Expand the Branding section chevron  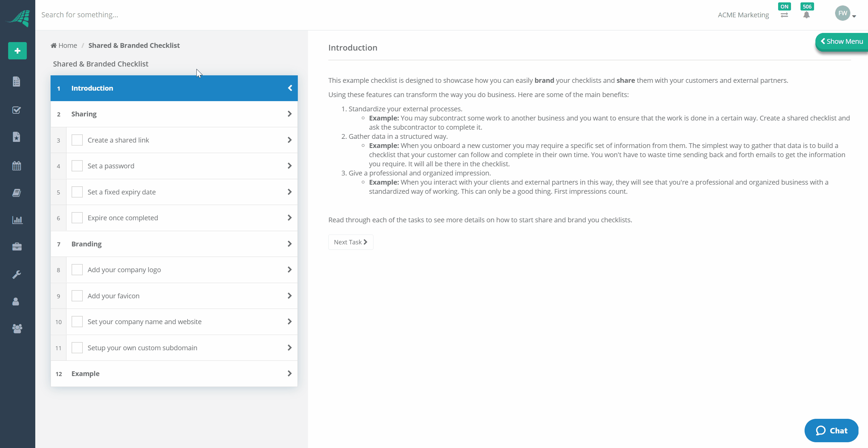pos(290,243)
